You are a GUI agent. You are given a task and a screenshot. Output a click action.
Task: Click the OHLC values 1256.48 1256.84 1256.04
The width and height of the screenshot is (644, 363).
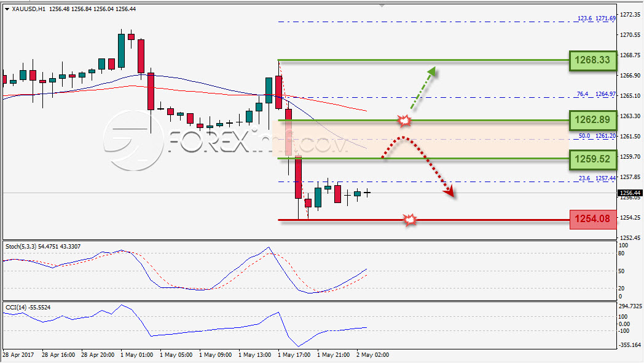click(81, 9)
